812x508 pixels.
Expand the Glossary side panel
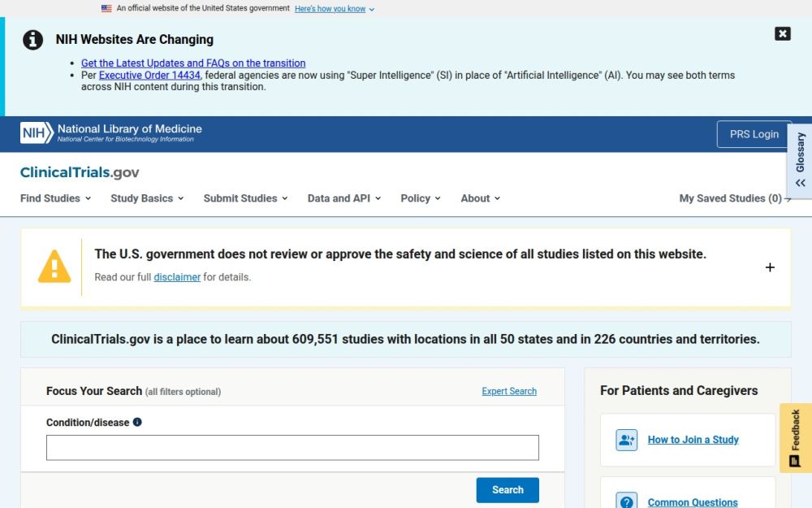click(800, 161)
